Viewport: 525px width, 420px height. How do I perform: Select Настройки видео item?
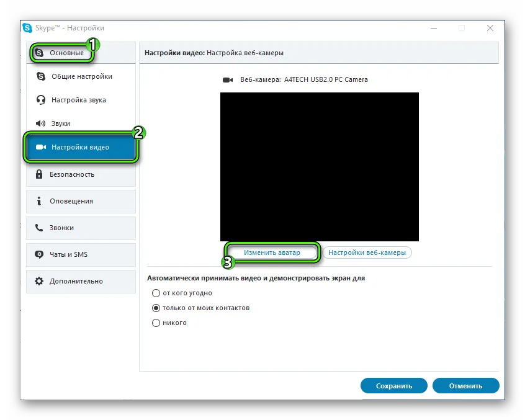click(x=81, y=147)
